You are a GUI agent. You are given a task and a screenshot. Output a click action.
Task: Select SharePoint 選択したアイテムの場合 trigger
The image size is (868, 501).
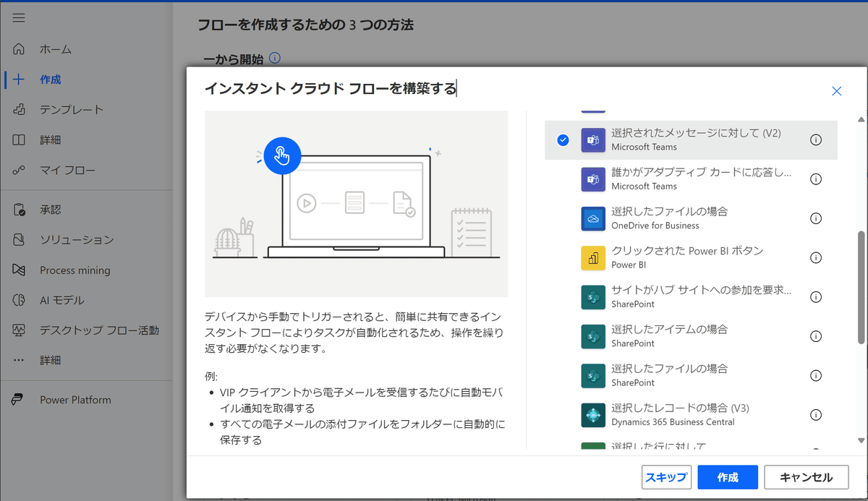tap(691, 336)
